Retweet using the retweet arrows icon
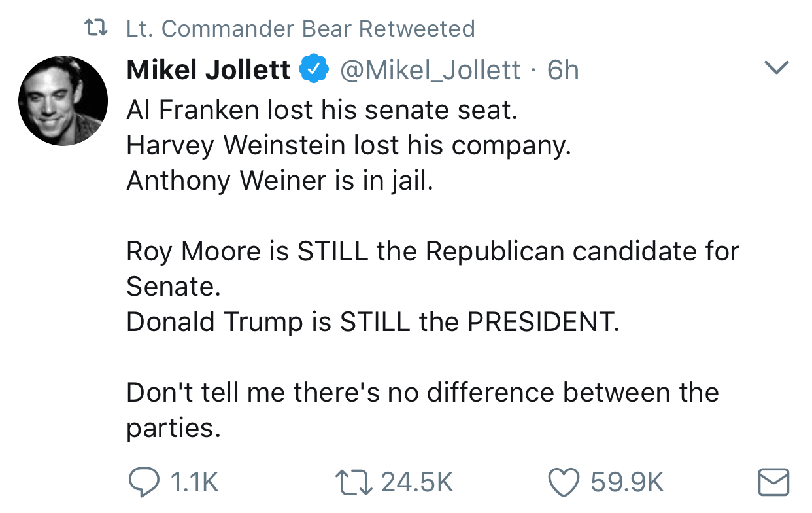This screenshot has height=513, width=812. click(353, 482)
